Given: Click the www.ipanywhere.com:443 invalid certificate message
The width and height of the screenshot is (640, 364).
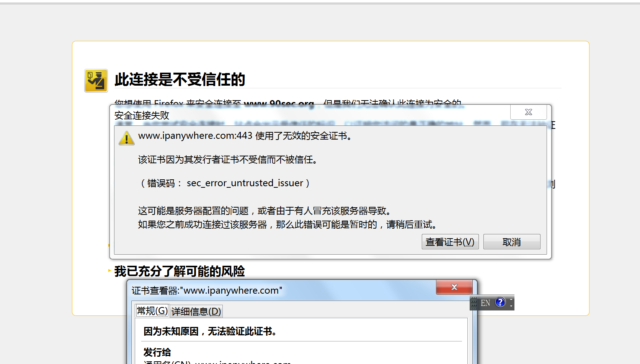Looking at the screenshot, I should (245, 136).
